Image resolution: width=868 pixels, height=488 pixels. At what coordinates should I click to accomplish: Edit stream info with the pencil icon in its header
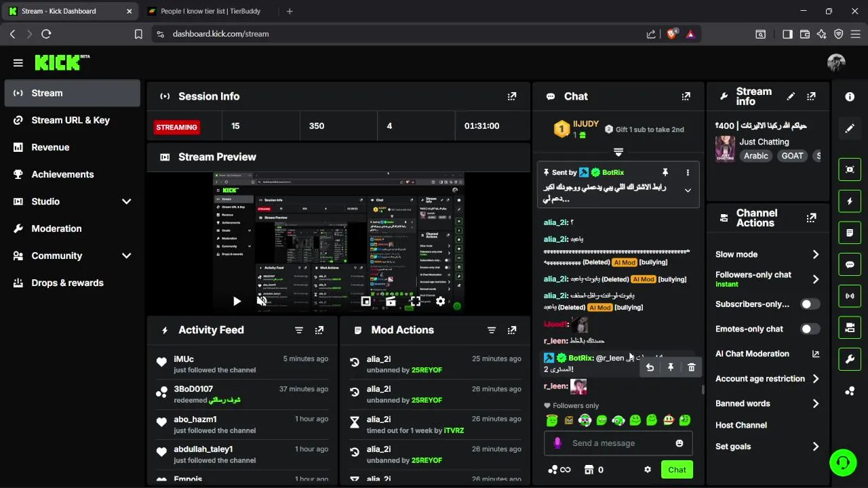[791, 96]
